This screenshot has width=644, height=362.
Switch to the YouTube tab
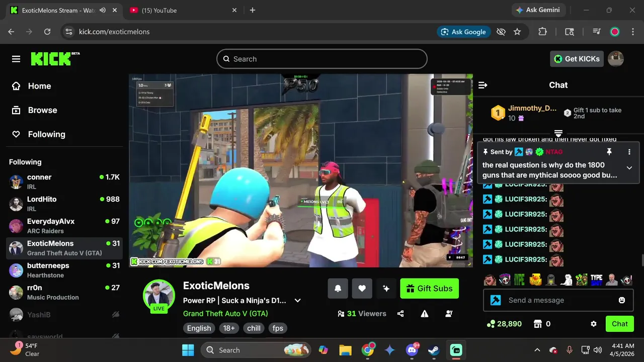(x=183, y=10)
